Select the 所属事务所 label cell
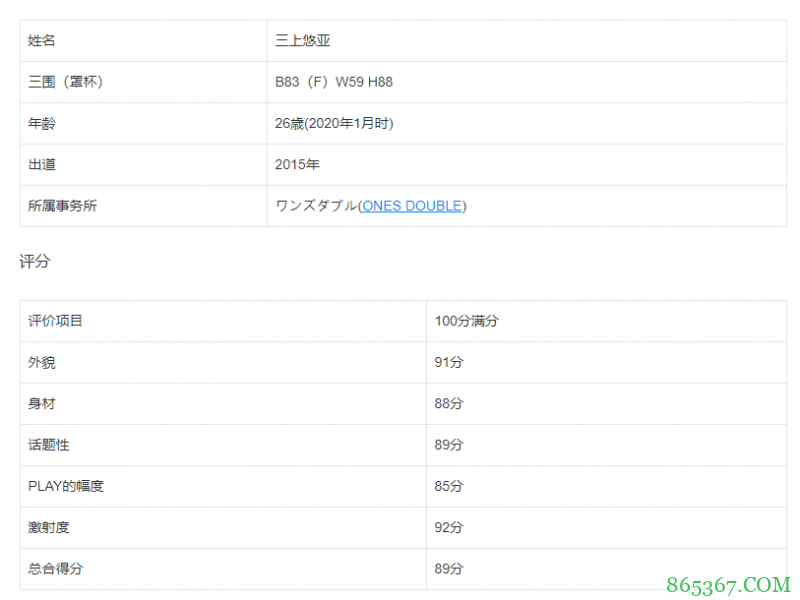Image resolution: width=800 pixels, height=600 pixels. (62, 206)
